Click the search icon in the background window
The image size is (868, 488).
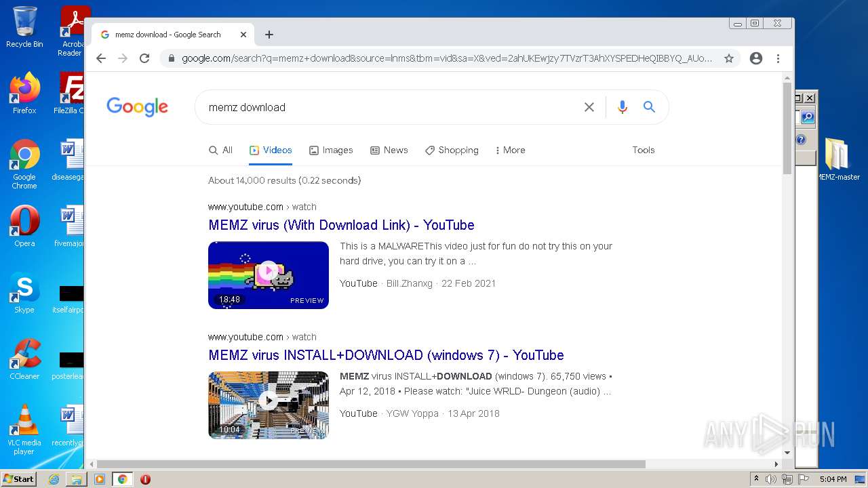[807, 118]
